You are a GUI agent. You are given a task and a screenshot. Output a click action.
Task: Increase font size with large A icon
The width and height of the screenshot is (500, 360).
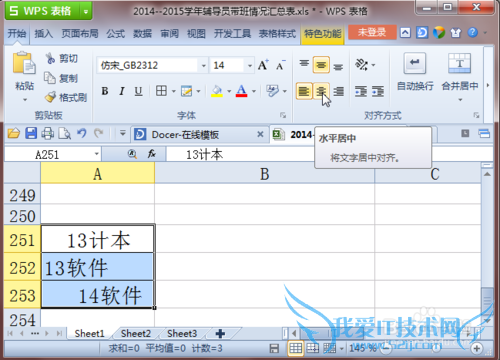[x=263, y=65]
